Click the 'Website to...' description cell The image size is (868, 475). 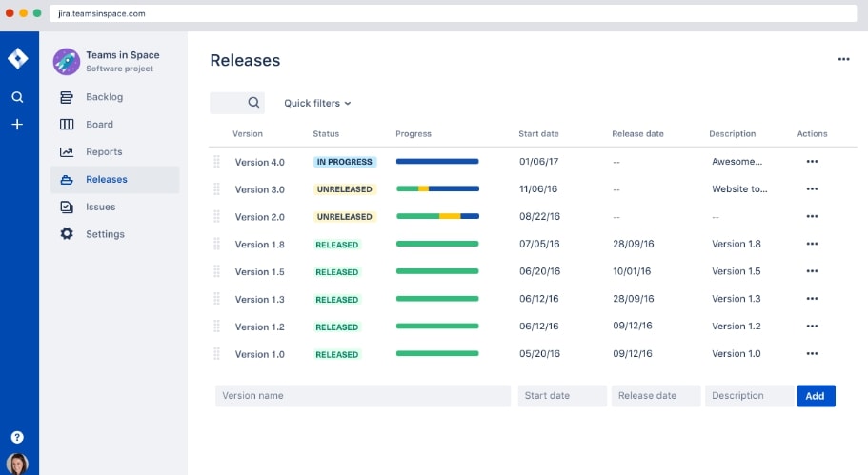[739, 189]
